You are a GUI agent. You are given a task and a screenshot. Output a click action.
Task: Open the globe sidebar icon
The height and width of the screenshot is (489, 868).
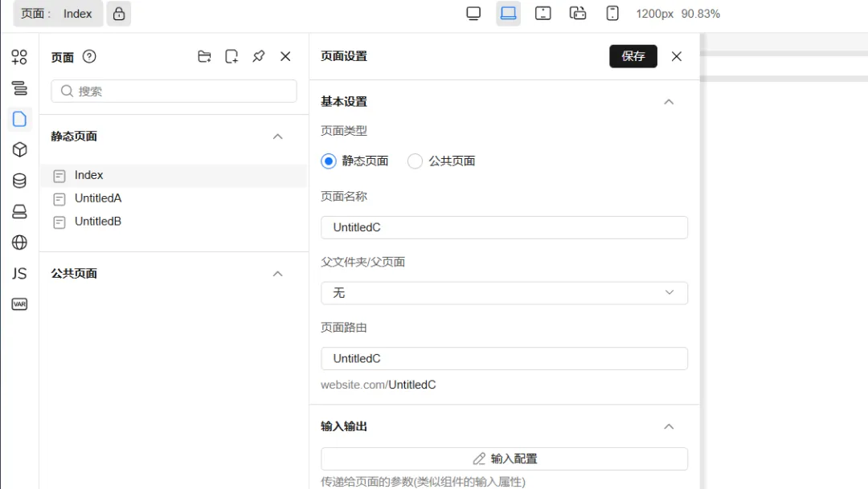(x=19, y=242)
